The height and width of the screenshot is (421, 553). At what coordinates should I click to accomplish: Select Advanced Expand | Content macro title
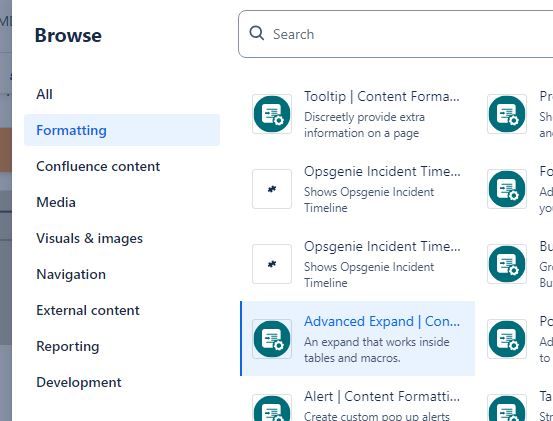coord(382,321)
